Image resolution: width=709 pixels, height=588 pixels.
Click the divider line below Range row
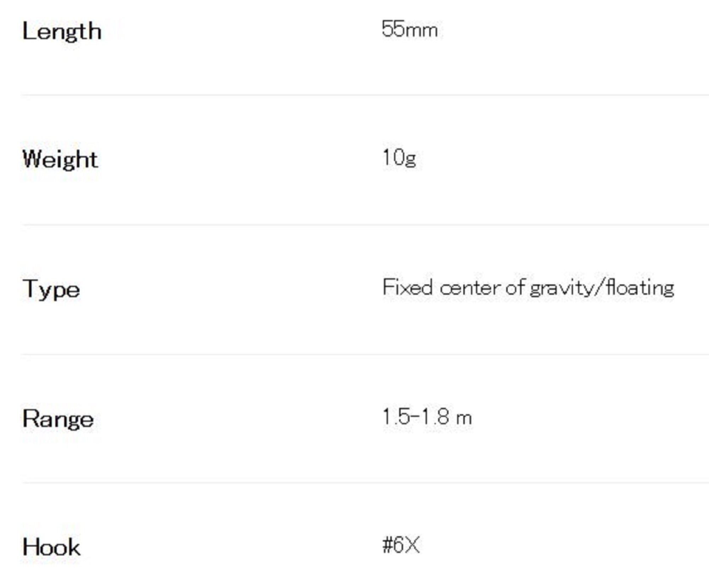(x=365, y=482)
